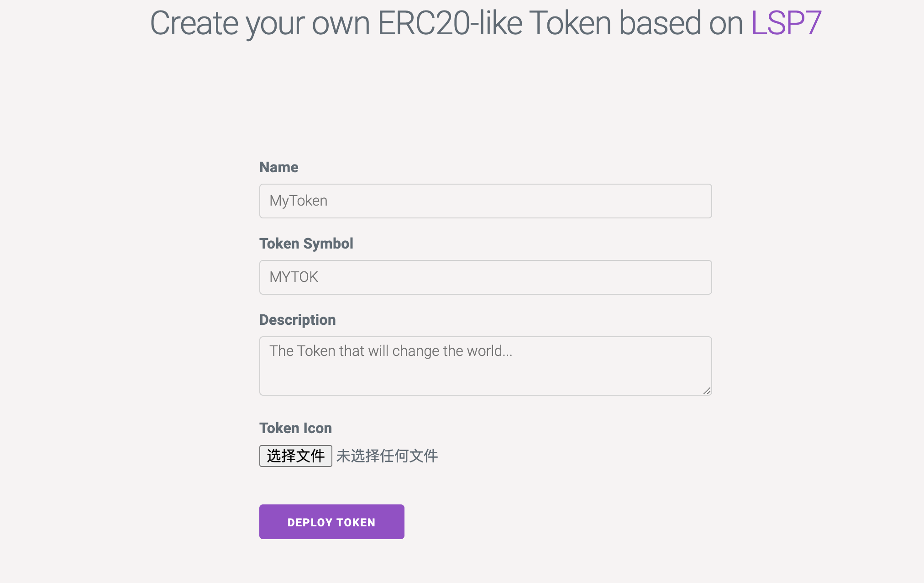Click the empty right end of the Token Symbol field
Viewport: 924px width, 583px height.
pyautogui.click(x=662, y=277)
